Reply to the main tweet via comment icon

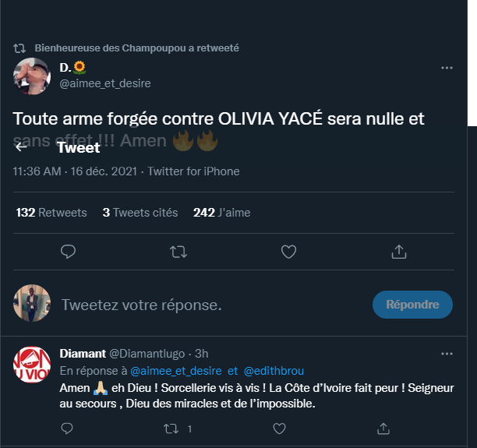68,252
